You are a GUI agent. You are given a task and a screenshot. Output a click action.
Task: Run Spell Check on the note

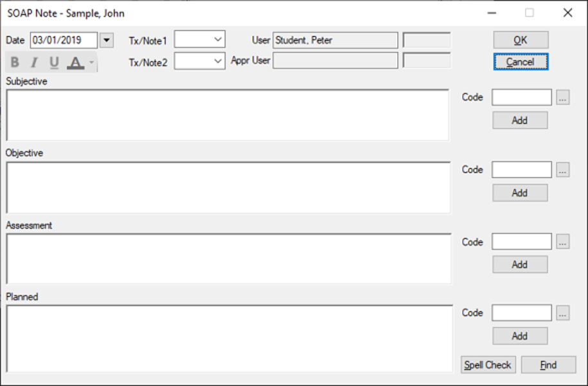[x=488, y=365]
